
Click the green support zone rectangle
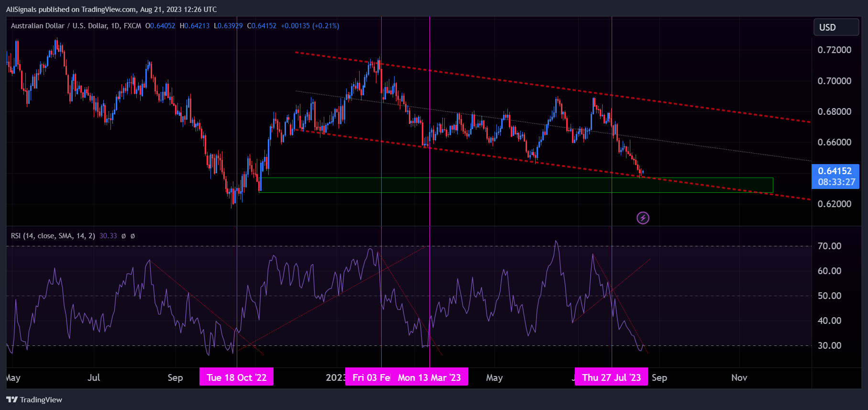516,185
